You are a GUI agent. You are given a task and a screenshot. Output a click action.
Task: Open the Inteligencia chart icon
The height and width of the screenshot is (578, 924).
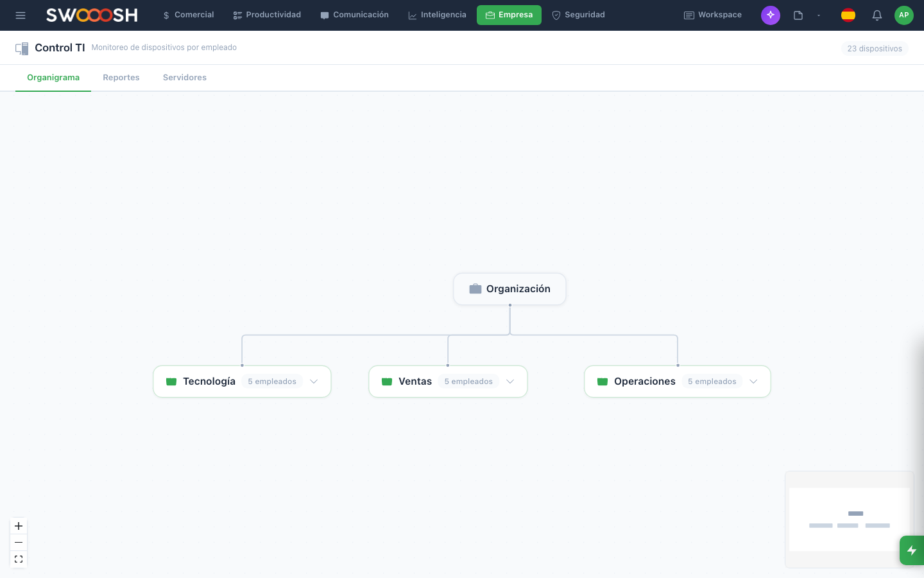[x=413, y=14]
